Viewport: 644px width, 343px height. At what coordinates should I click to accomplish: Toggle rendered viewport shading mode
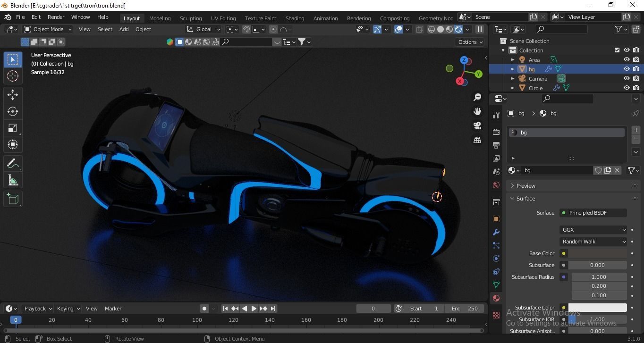click(458, 29)
